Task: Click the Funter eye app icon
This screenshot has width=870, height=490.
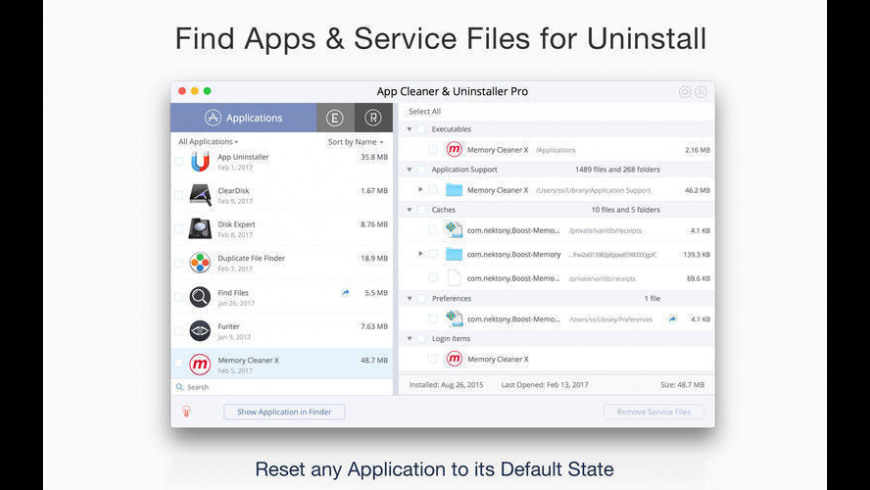Action: pyautogui.click(x=200, y=331)
